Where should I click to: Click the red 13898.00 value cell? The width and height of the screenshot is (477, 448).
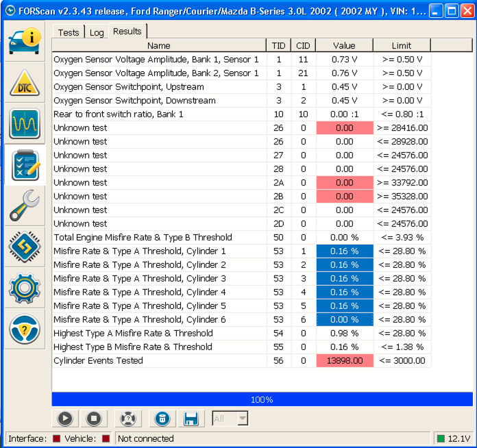click(x=345, y=361)
